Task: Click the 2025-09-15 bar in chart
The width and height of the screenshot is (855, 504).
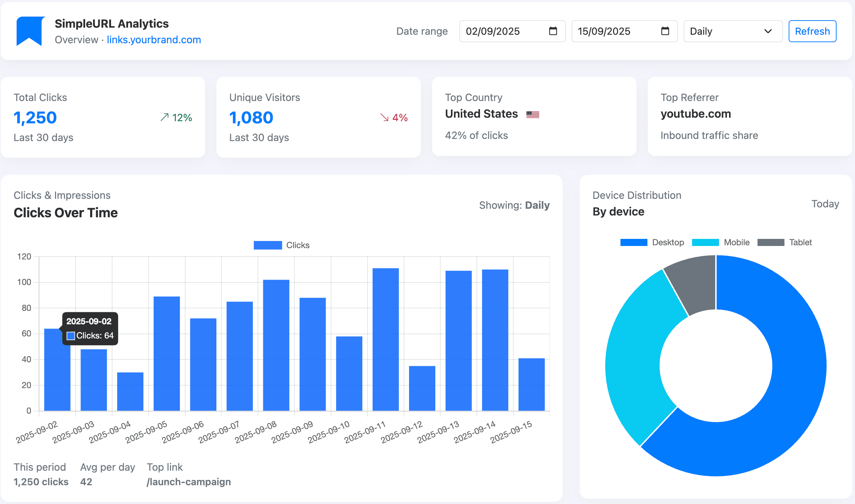Action: tap(531, 385)
